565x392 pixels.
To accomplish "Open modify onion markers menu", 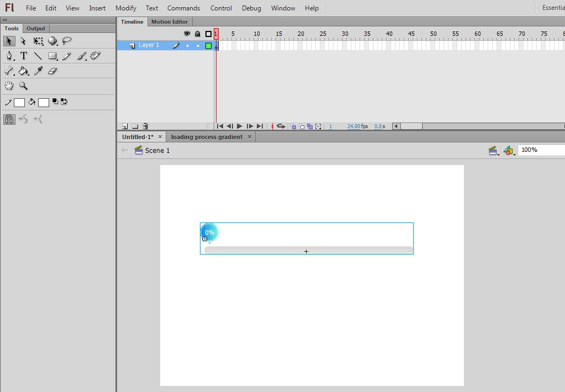I will (318, 126).
